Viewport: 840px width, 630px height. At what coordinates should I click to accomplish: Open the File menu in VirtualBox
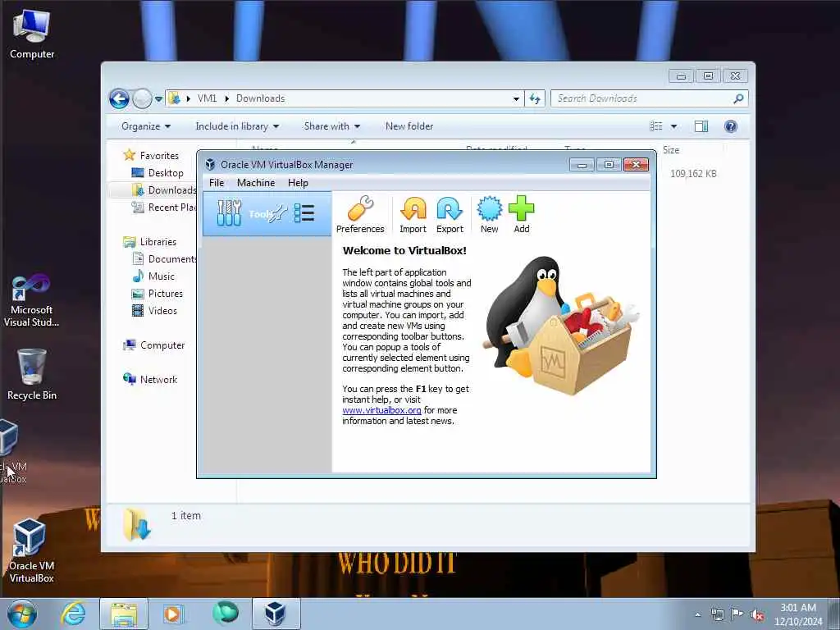tap(217, 183)
